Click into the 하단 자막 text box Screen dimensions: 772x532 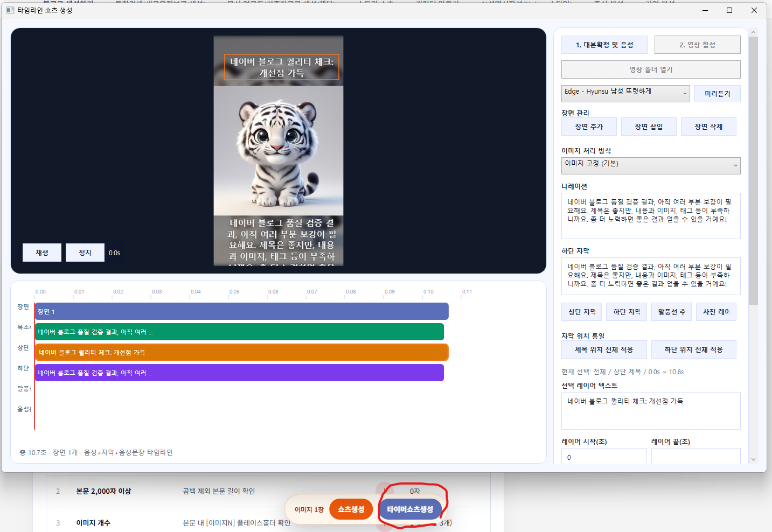coord(651,276)
